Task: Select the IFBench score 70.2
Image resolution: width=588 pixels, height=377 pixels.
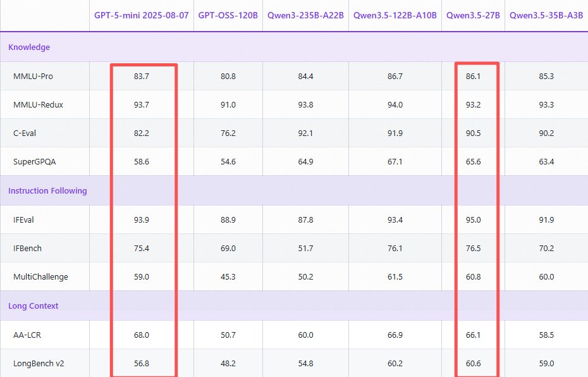Action: pos(546,249)
